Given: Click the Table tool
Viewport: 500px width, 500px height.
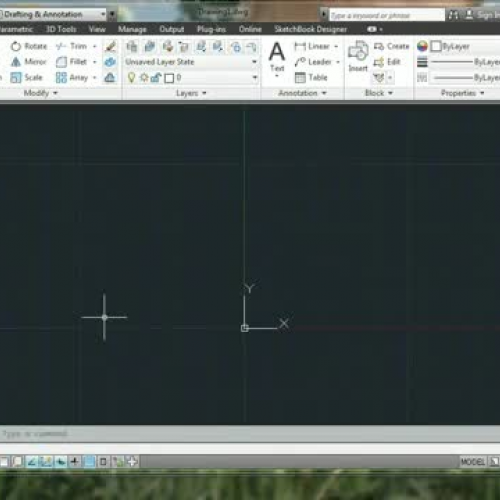Looking at the screenshot, I should pos(311,77).
